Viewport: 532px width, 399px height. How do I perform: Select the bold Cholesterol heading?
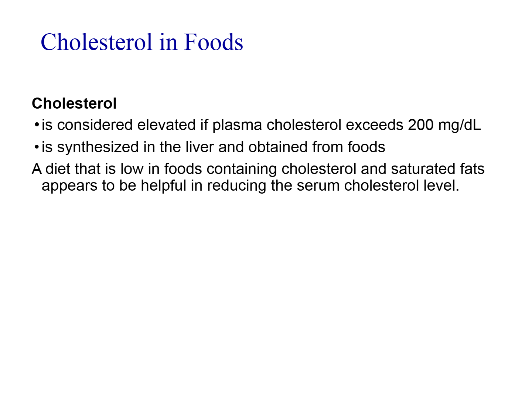[x=74, y=103]
